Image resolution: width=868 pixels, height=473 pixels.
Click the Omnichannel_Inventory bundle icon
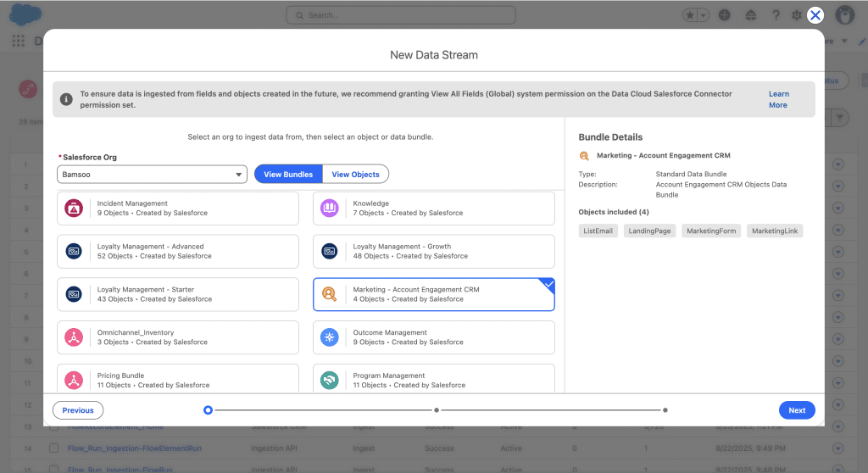74,338
